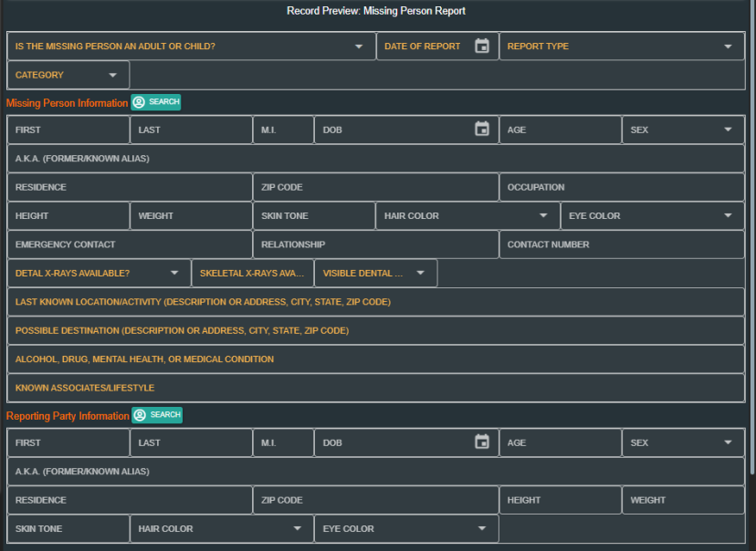Click missing person First name field

click(68, 130)
